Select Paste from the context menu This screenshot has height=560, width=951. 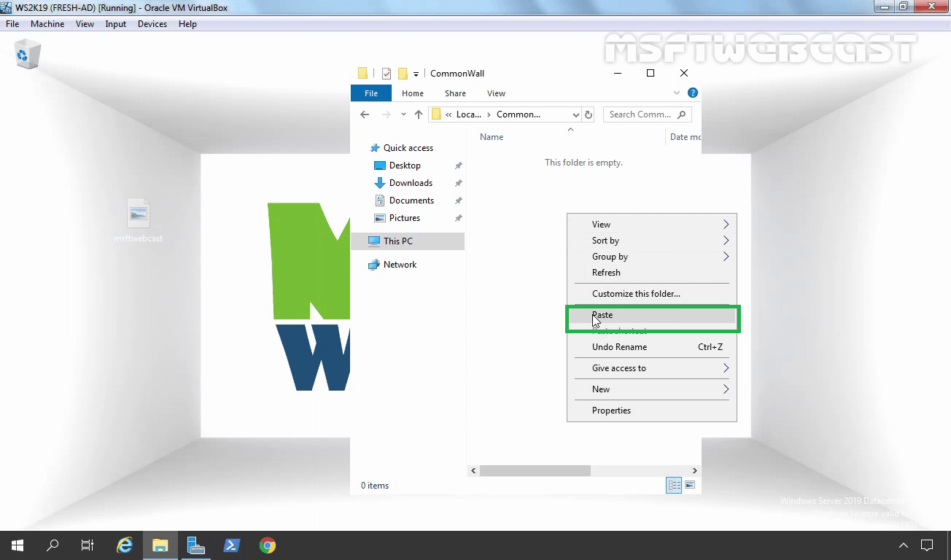[602, 315]
